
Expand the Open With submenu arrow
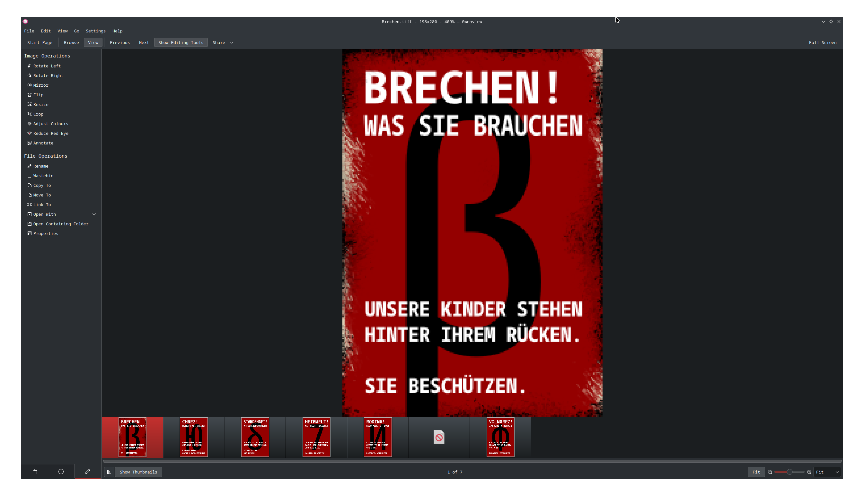pyautogui.click(x=94, y=214)
